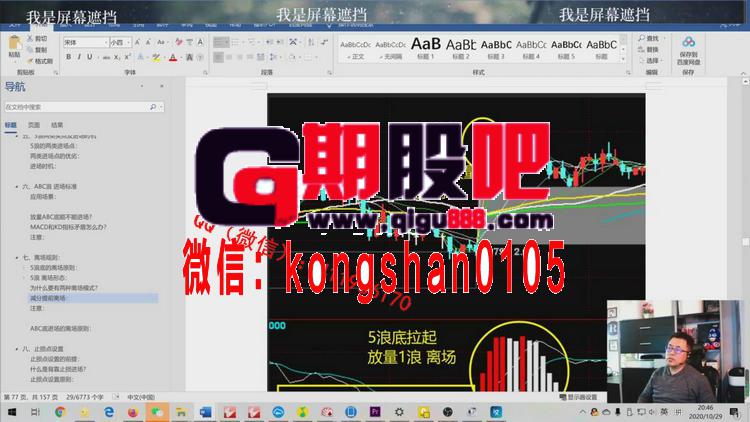Click the yellow text highlight color button
The image size is (750, 422).
pyautogui.click(x=155, y=57)
